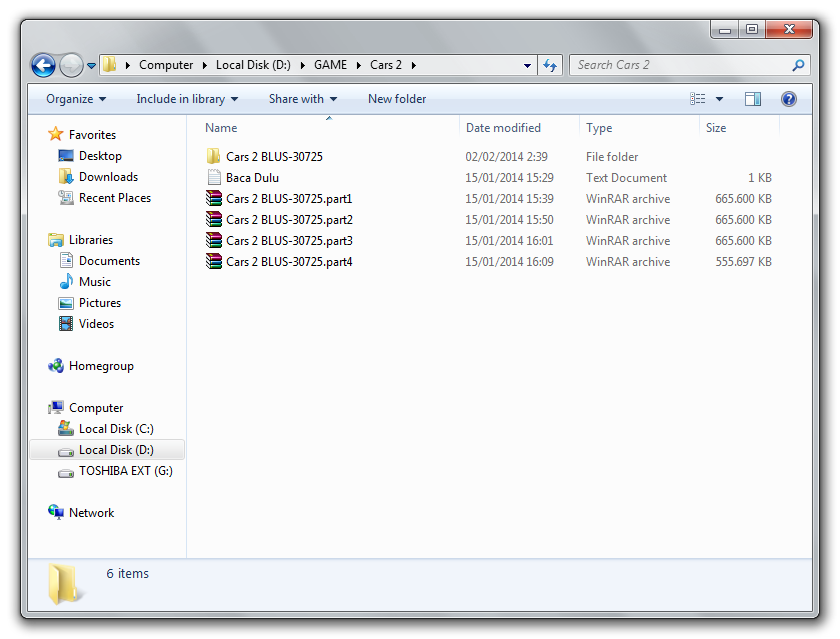Select the folder icon in the address bar
The height and width of the screenshot is (639, 840).
click(110, 65)
